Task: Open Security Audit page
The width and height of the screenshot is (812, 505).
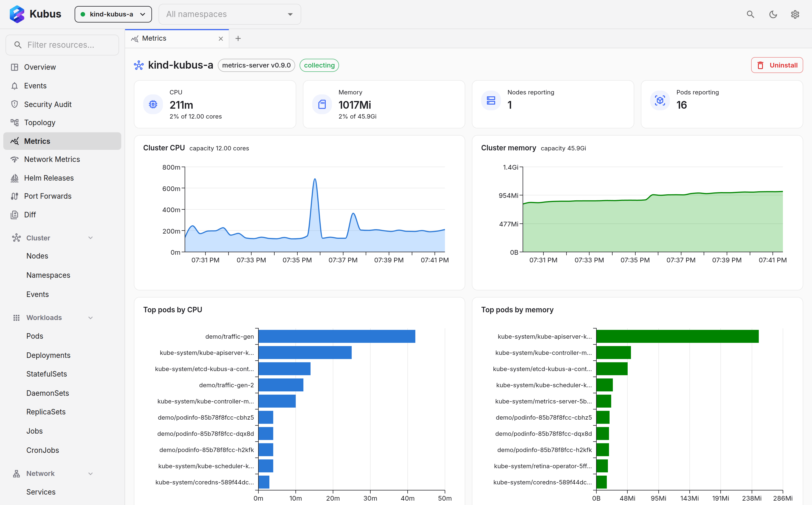Action: [x=62, y=104]
